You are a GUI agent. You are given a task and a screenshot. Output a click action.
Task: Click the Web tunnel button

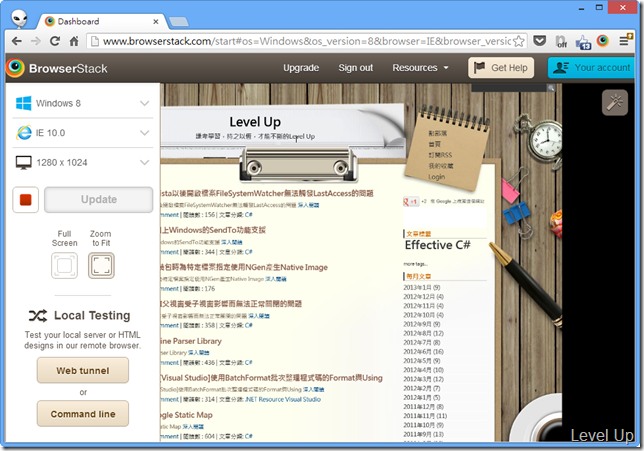coord(83,370)
